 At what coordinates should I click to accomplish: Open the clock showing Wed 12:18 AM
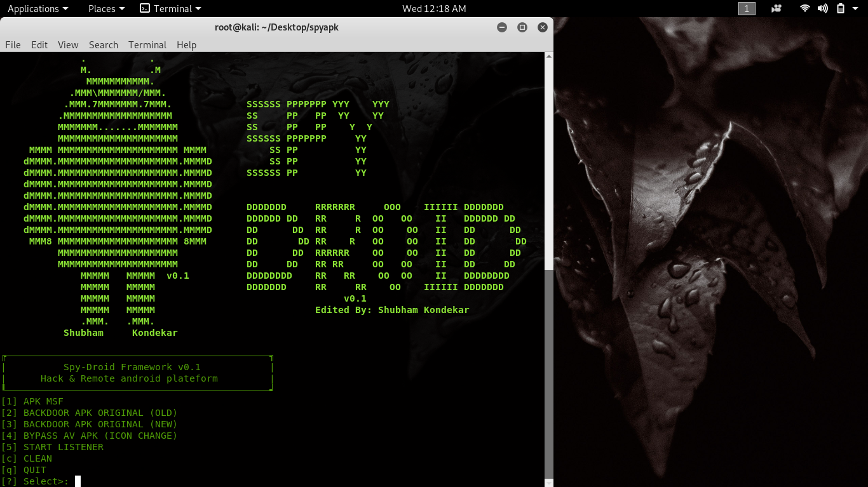(434, 8)
